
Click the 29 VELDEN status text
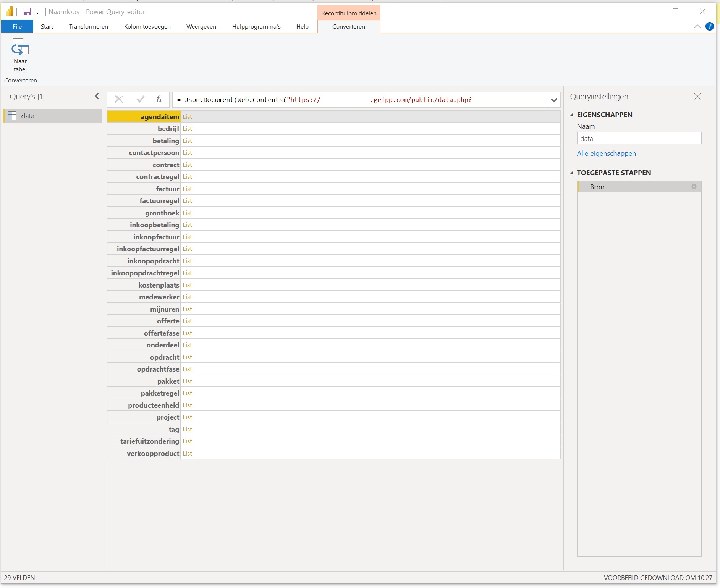click(x=19, y=578)
